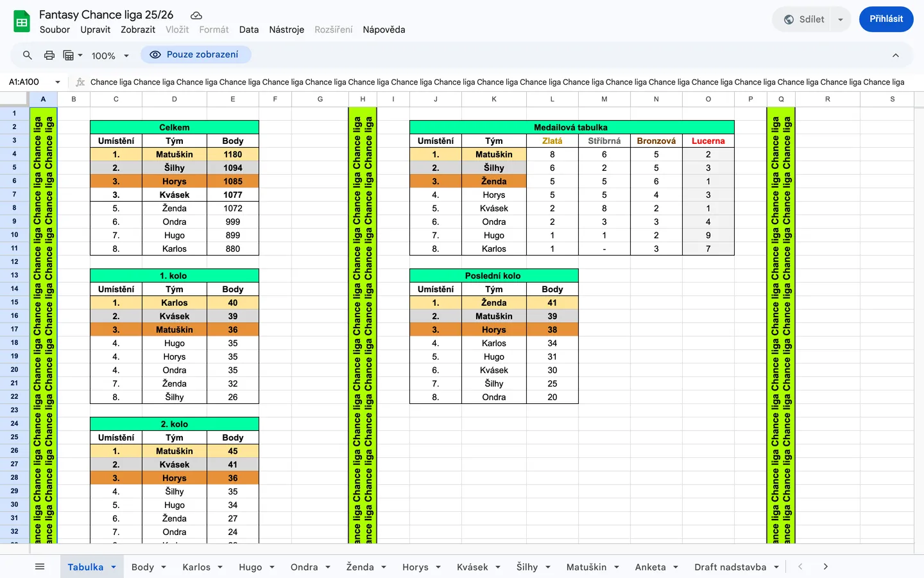Open the Data menu
The image size is (924, 578).
249,30
